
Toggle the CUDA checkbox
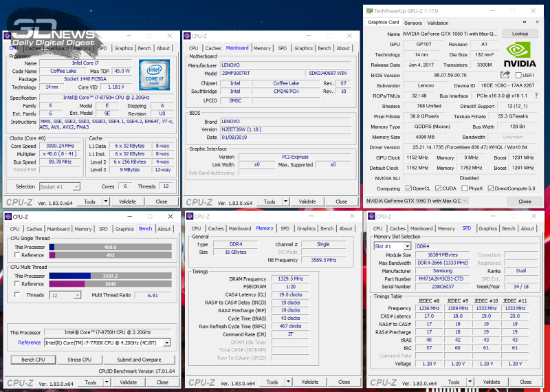click(x=438, y=188)
